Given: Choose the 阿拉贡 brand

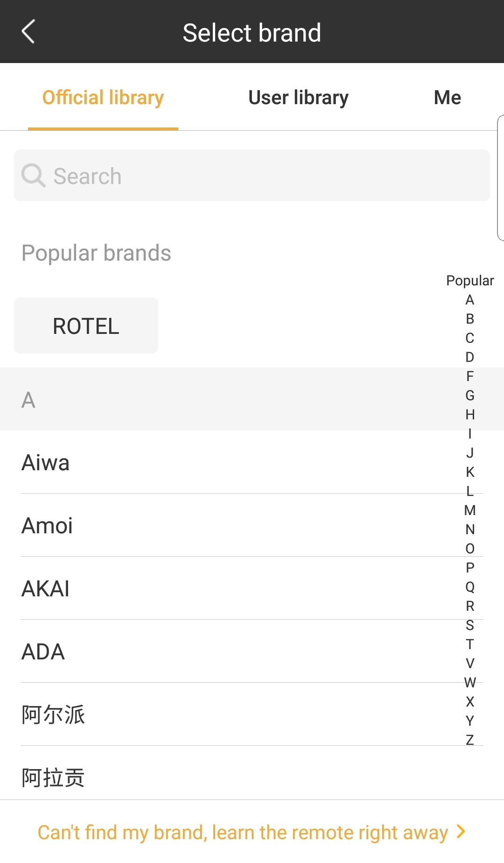Looking at the screenshot, I should 53,778.
